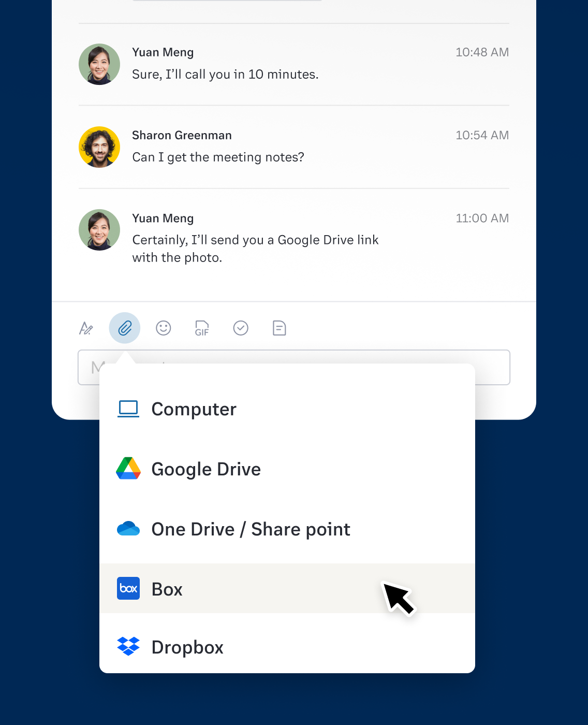Open Sharon Greenman's avatar photo
Viewport: 588px width, 725px height.
point(99,147)
